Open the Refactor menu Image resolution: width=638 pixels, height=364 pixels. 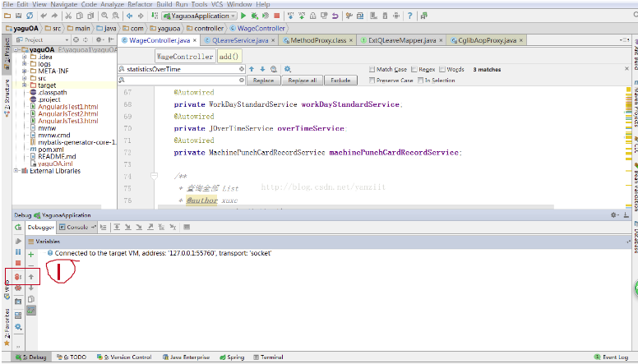pos(140,4)
